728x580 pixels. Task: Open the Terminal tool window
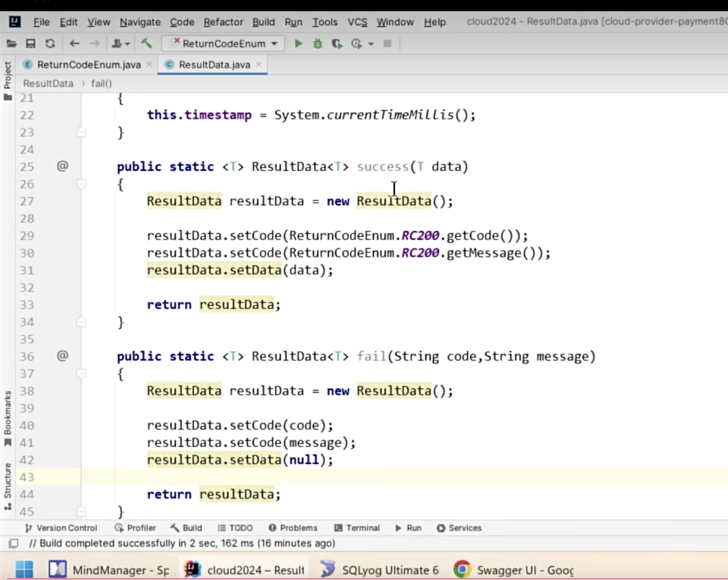coord(357,528)
